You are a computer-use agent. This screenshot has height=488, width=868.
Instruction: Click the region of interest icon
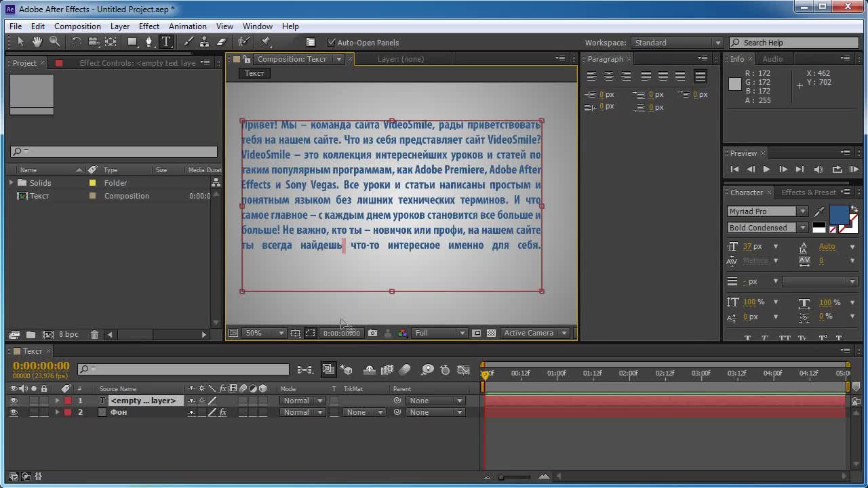(x=310, y=333)
